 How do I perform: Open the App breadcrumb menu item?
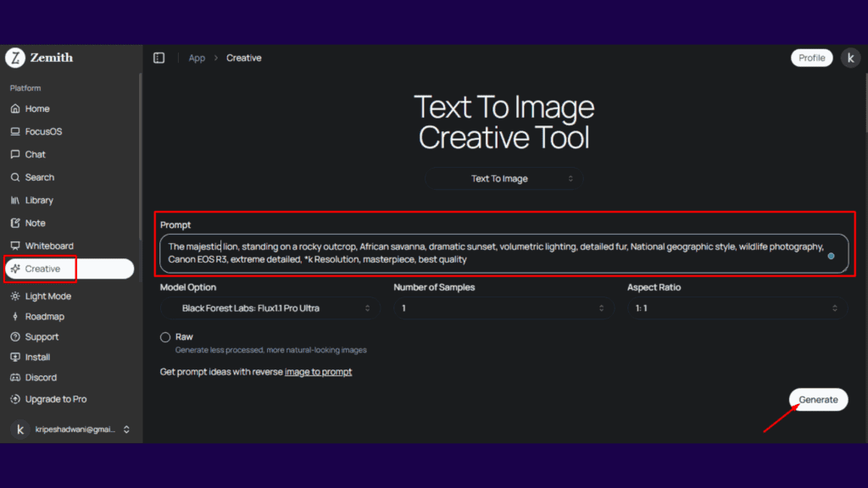click(197, 58)
